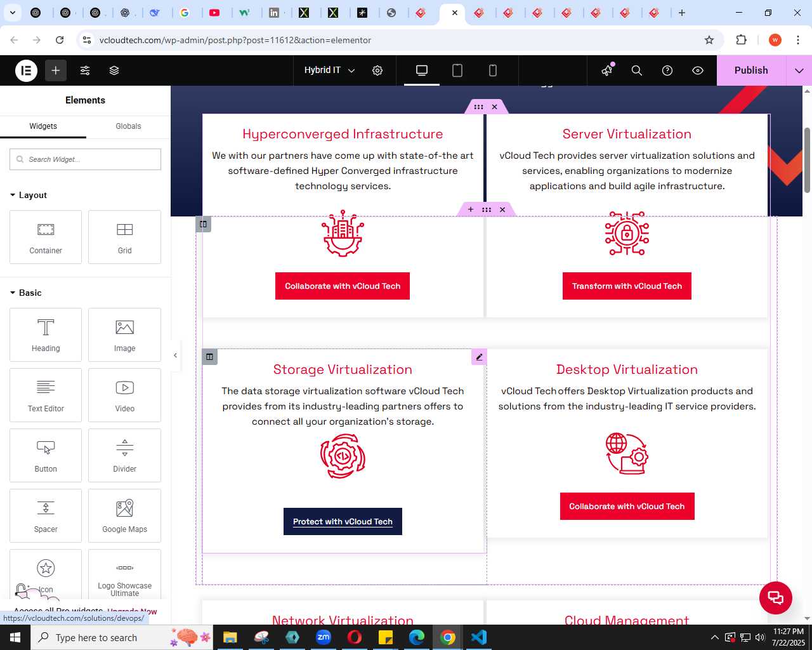Edit Storage Virtualization container pencil icon
Image resolution: width=812 pixels, height=650 pixels.
(x=479, y=357)
